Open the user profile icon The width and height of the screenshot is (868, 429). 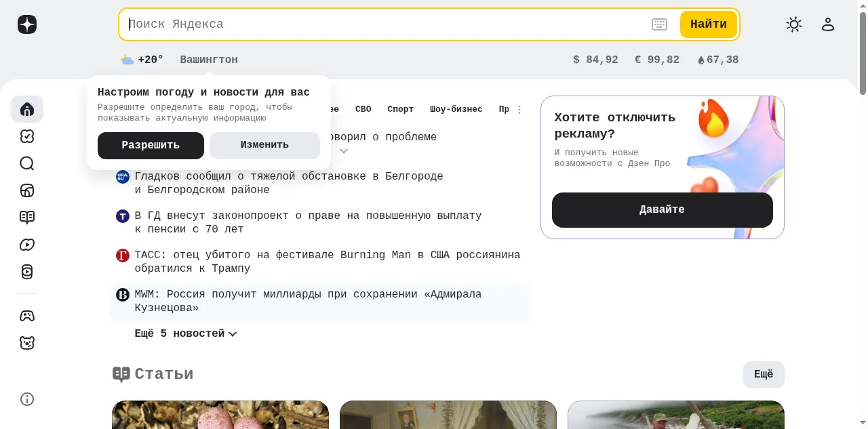828,24
